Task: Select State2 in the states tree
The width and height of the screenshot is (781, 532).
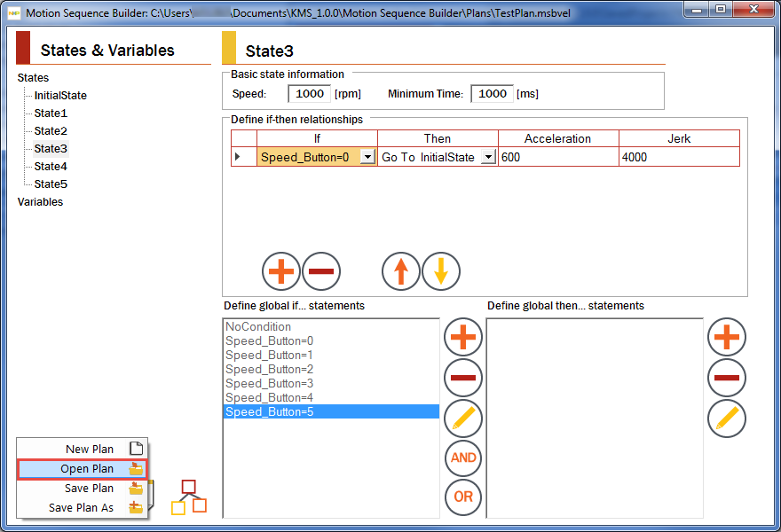Action: 51,131
